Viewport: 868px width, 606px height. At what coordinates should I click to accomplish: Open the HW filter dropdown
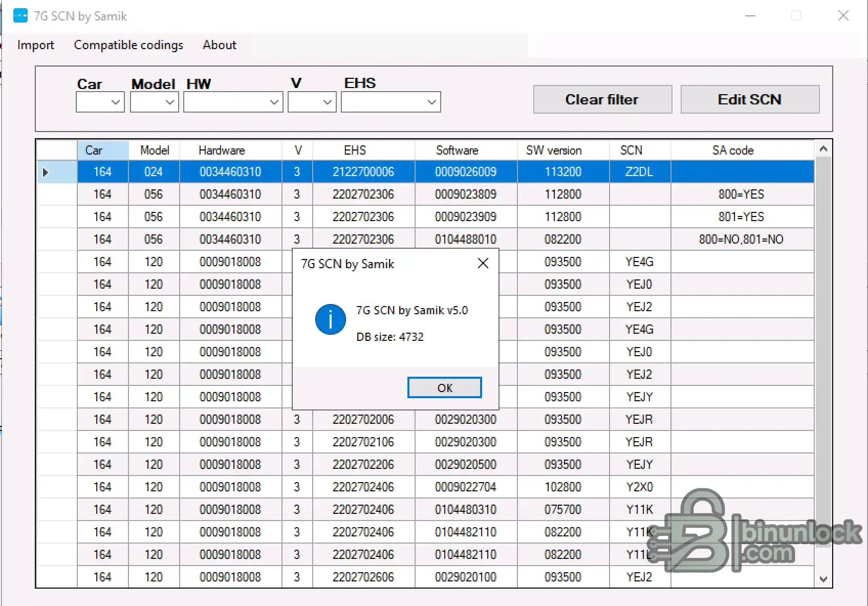[274, 102]
